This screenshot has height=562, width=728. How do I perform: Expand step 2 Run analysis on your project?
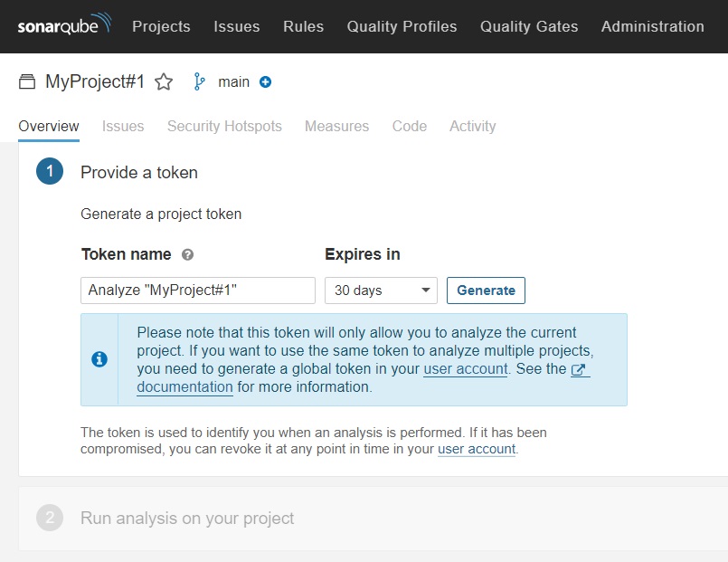pos(187,518)
